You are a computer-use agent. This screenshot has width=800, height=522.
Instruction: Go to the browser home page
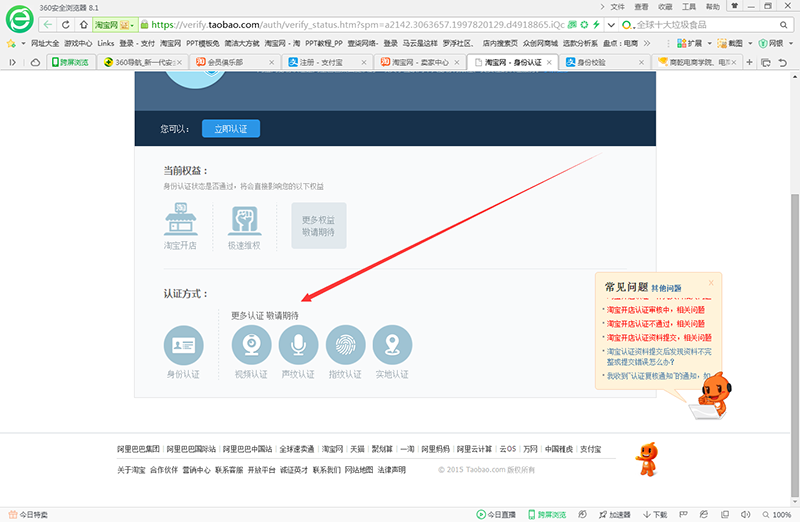click(x=83, y=24)
